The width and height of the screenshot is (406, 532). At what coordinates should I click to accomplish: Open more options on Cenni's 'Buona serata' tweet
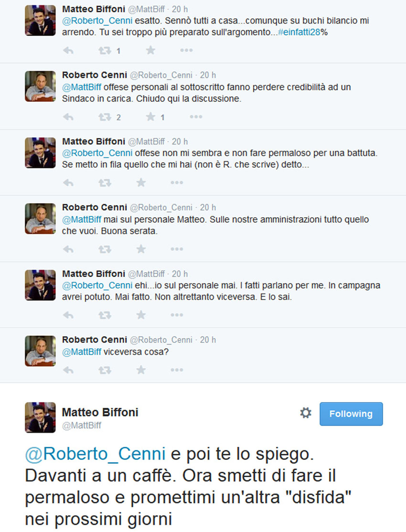pyautogui.click(x=177, y=249)
